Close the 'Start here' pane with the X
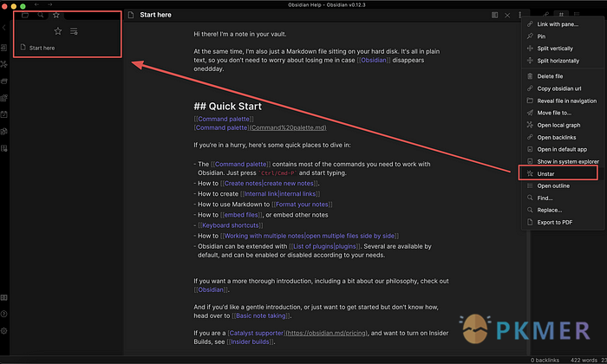 pyautogui.click(x=507, y=16)
